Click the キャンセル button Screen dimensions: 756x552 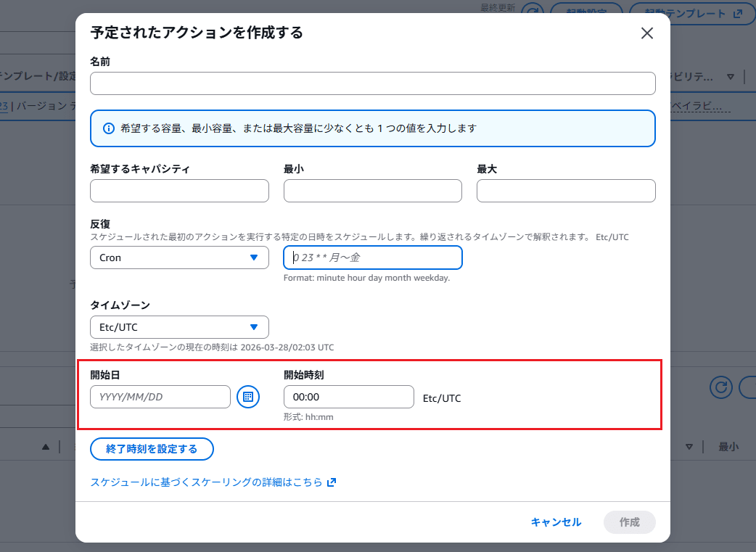(x=556, y=522)
